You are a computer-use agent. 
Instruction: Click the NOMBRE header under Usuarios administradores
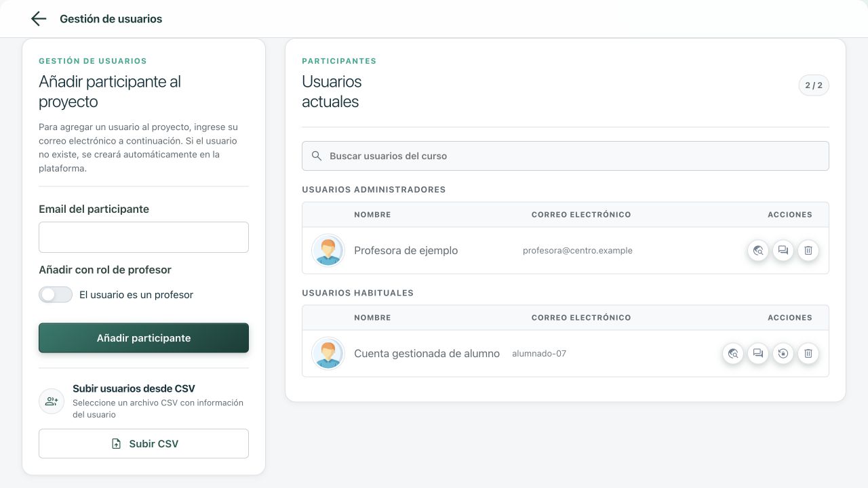pyautogui.click(x=372, y=215)
